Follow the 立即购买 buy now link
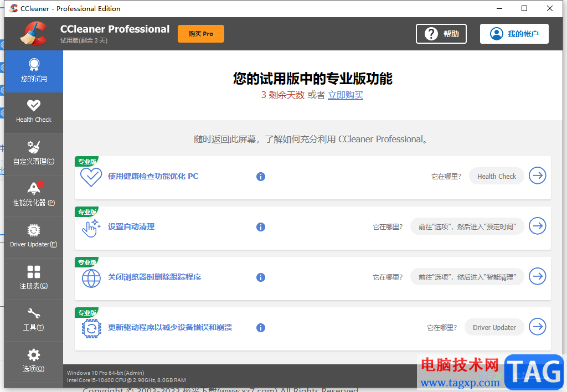Viewport: 567px width, 392px height. 346,95
